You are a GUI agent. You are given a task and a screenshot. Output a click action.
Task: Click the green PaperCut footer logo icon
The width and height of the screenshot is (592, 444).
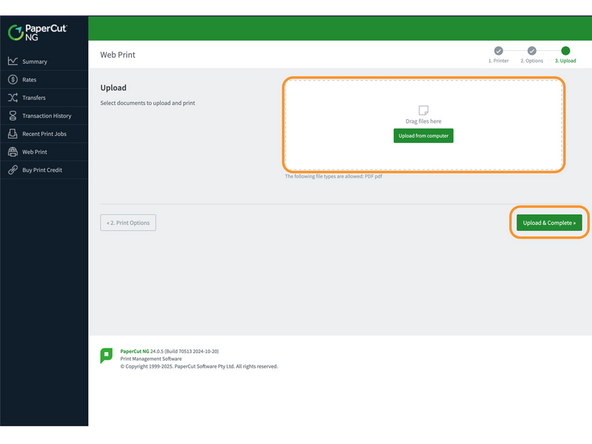click(x=106, y=355)
